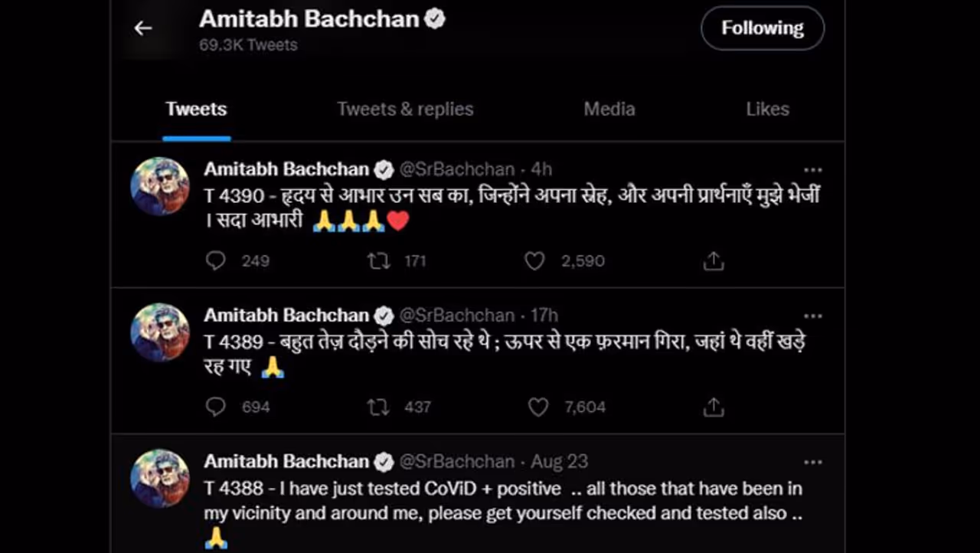Like the T 4389 tweet
Viewport: 980px width, 553px height.
point(538,407)
